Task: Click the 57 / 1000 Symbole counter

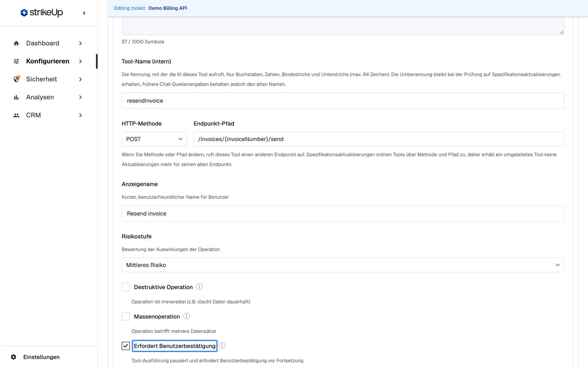Action: point(143,42)
